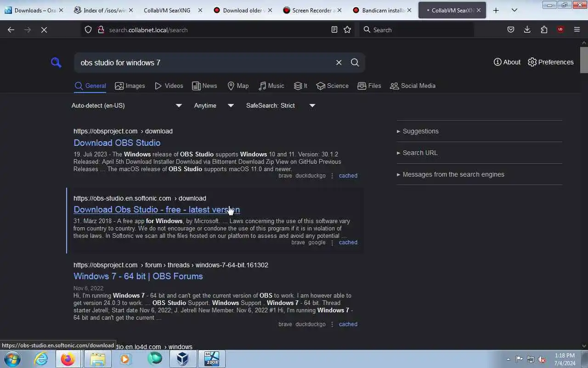Screen dimensions: 588x368
Task: Open options dots for softonic result
Action: tap(332, 242)
